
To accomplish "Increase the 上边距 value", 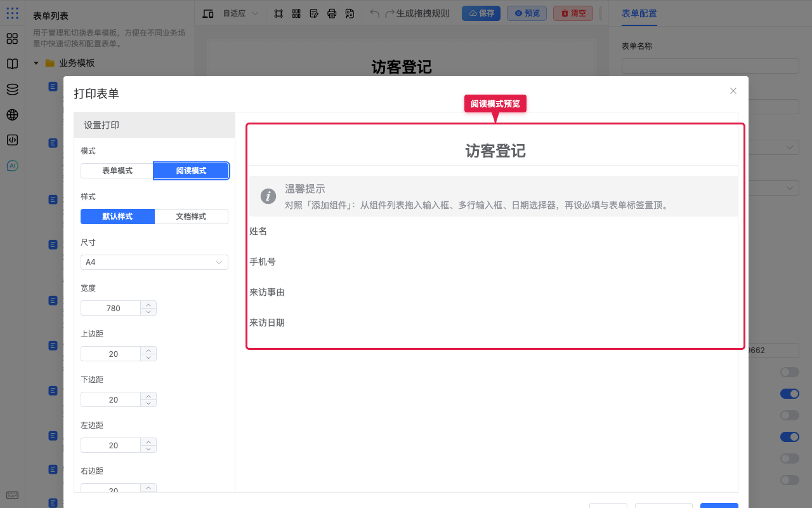I will coord(148,350).
